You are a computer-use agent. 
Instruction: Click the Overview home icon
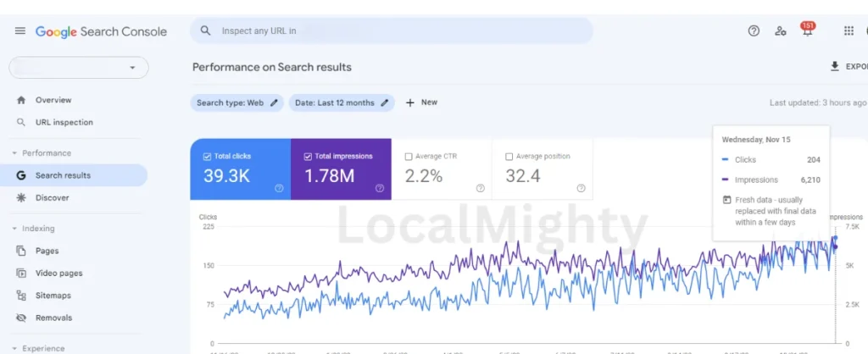pyautogui.click(x=21, y=100)
